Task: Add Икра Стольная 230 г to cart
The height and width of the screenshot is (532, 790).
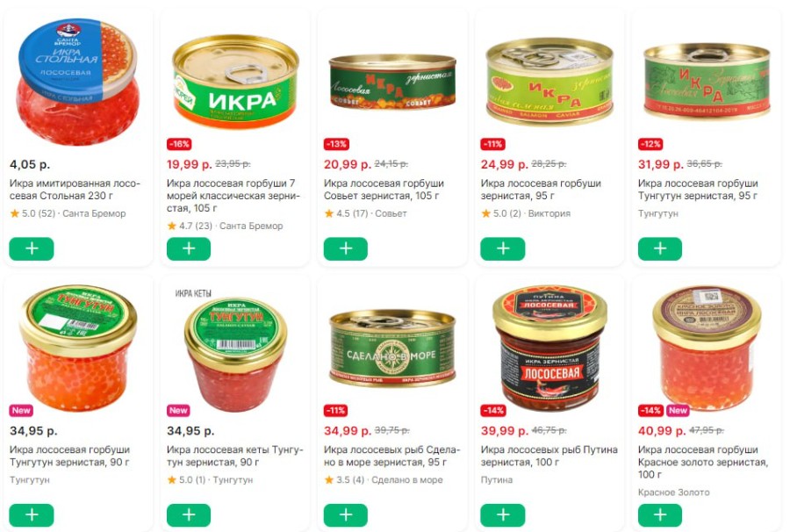Action: click(x=32, y=248)
